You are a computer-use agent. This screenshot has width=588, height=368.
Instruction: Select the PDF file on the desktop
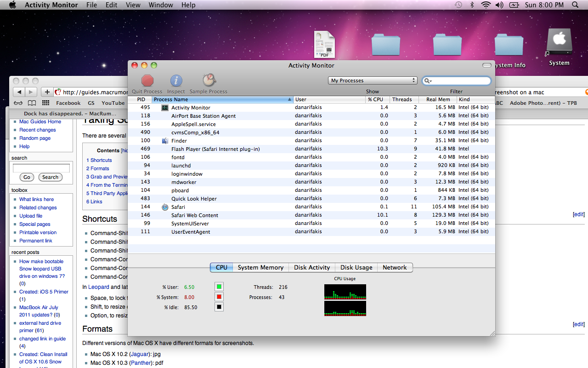click(x=324, y=45)
